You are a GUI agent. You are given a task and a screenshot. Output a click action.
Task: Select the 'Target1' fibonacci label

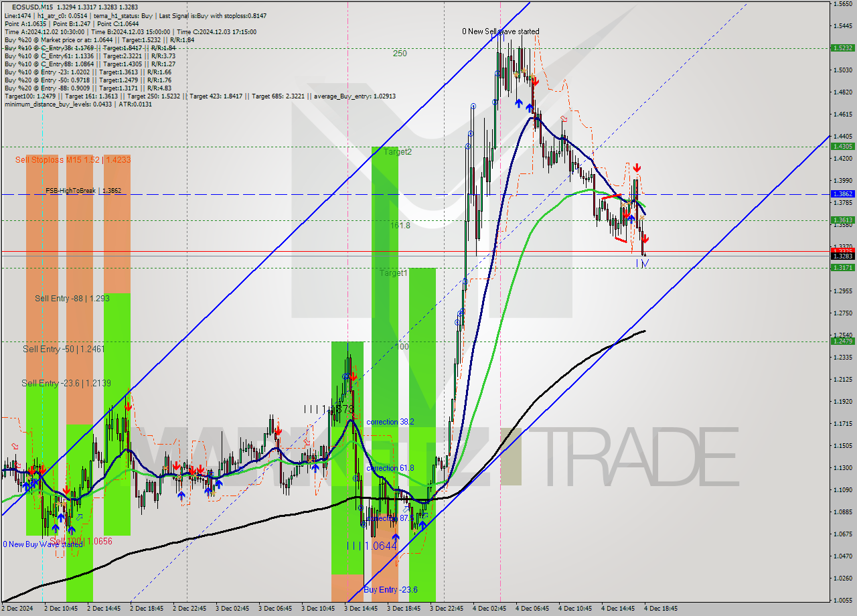[394, 273]
